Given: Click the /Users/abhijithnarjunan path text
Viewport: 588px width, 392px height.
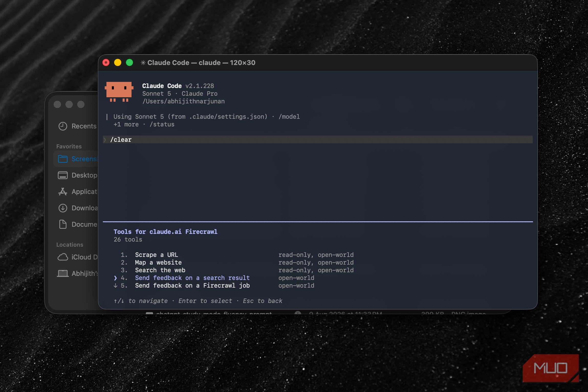Looking at the screenshot, I should (183, 101).
